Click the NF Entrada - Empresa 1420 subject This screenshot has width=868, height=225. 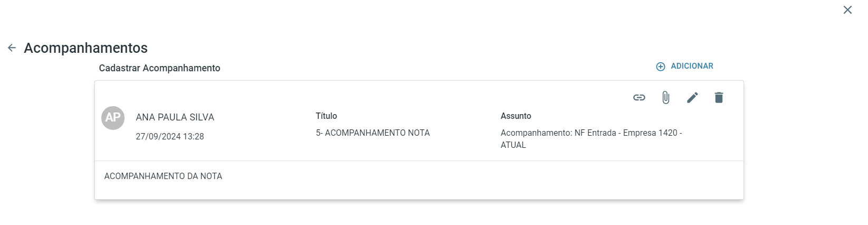625,133
